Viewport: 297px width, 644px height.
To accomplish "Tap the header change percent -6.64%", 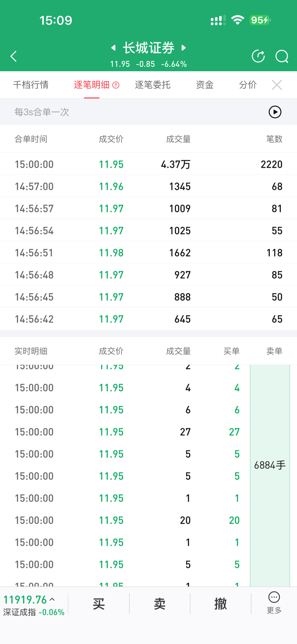I will click(x=174, y=64).
